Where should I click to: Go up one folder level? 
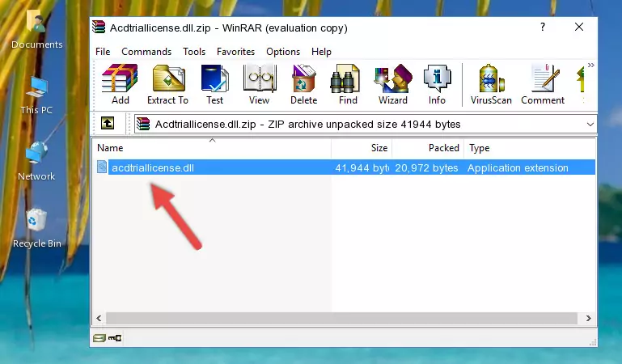(108, 123)
